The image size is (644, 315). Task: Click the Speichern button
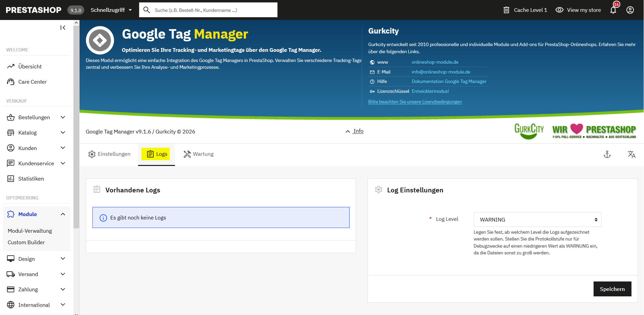point(612,289)
